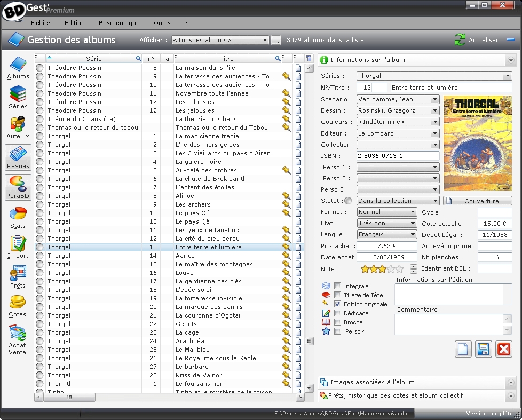Click the Actualiser refresh arrows icon

(x=460, y=39)
